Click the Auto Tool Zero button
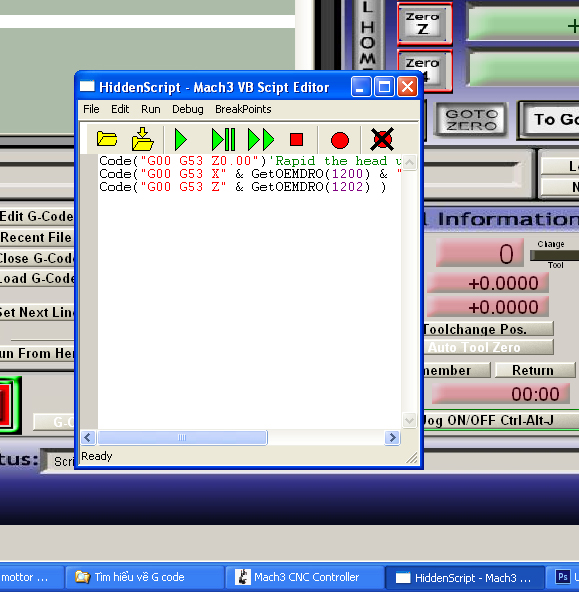Image resolution: width=579 pixels, height=592 pixels. (x=489, y=347)
